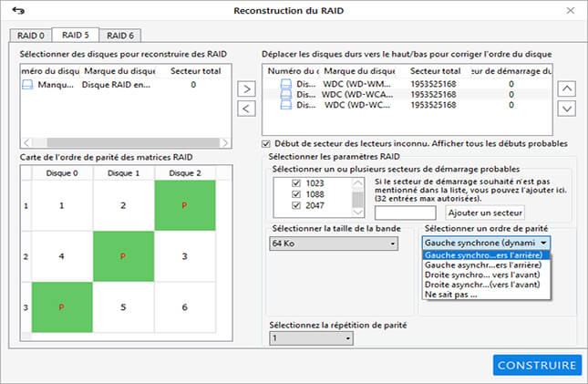The height and width of the screenshot is (384, 588).
Task: Toggle 'Début de secteur des lecteurs inconnu' checkbox
Action: (266, 144)
